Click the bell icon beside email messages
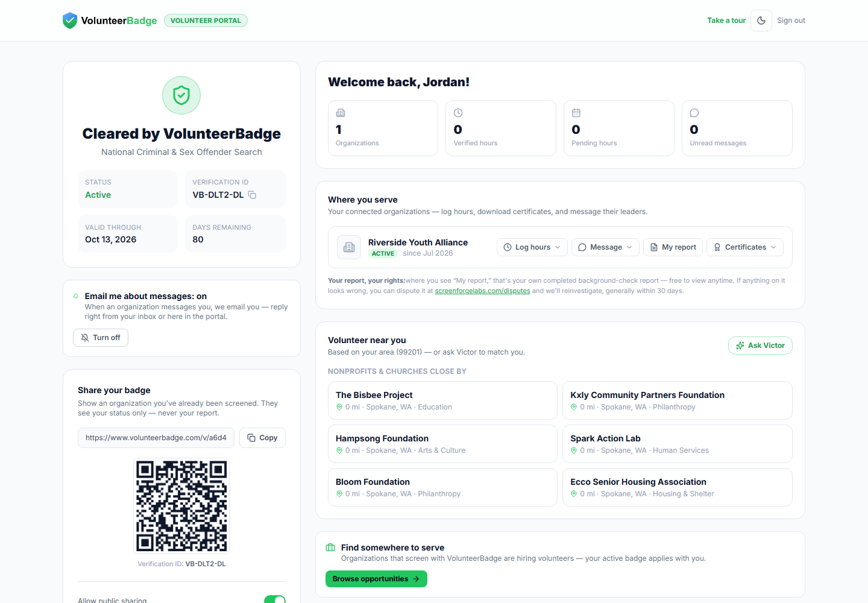Screen dimensions: 868x603 point(76,296)
